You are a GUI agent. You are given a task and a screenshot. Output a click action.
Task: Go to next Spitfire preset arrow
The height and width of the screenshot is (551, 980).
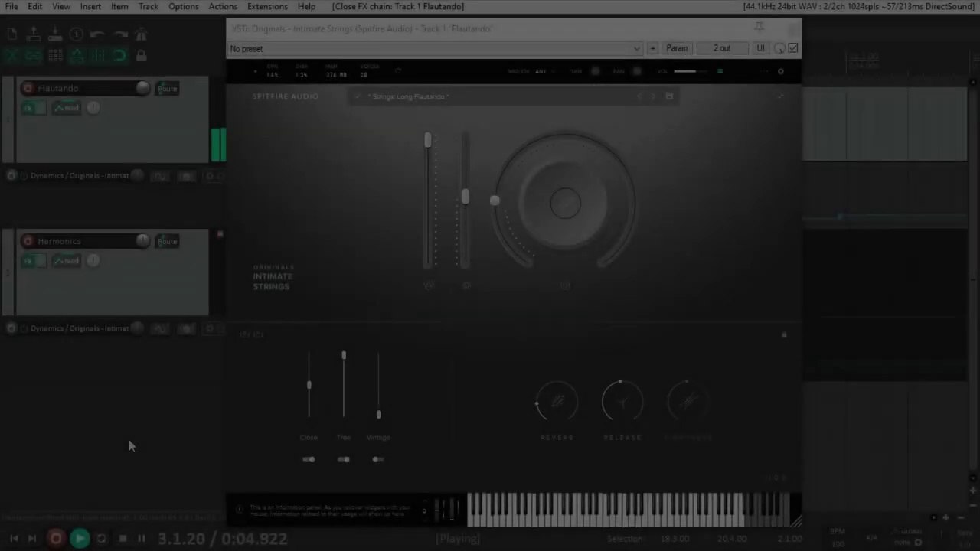[653, 96]
